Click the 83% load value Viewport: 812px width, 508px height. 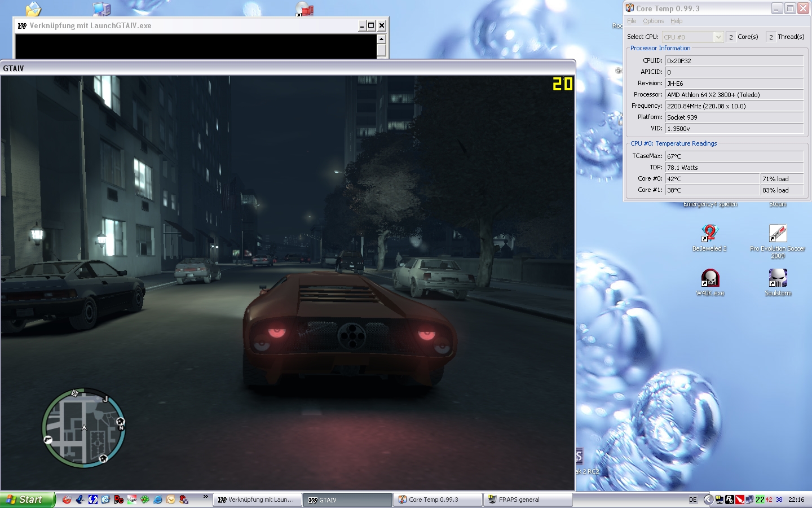782,190
